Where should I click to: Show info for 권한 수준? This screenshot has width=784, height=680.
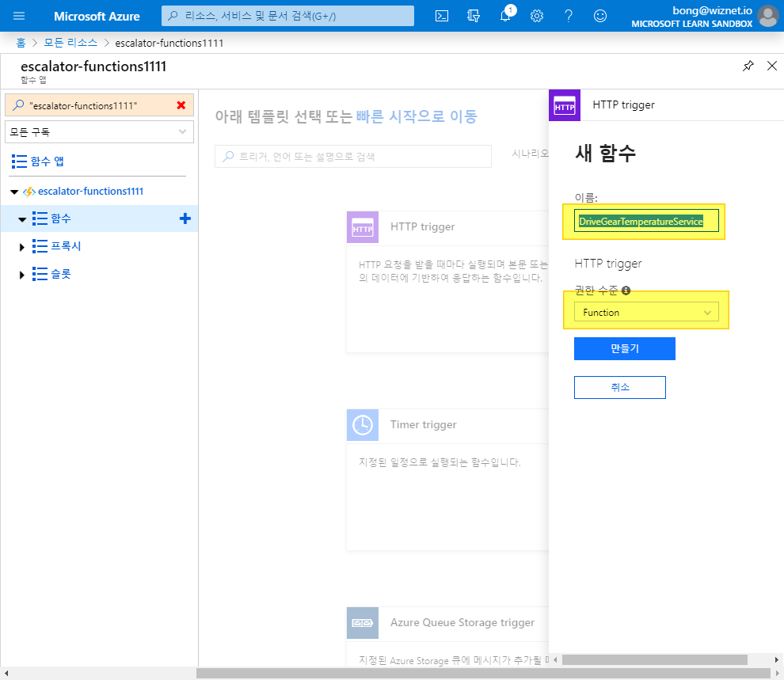click(x=626, y=291)
